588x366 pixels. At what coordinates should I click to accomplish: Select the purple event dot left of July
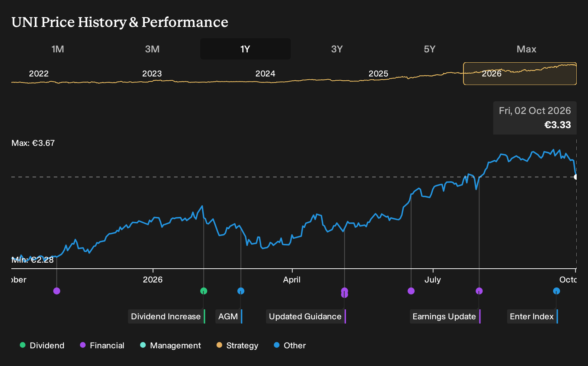click(x=411, y=291)
